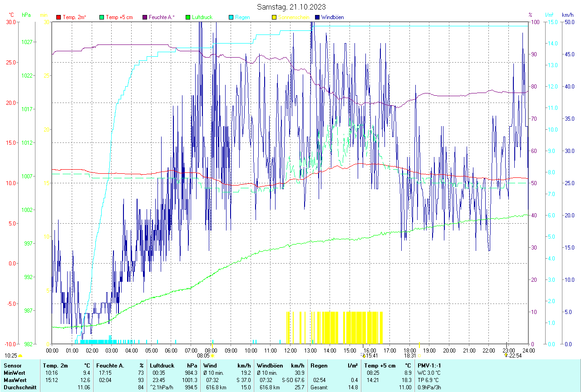Click the 0.9hPa/3h tendency value

click(430, 387)
